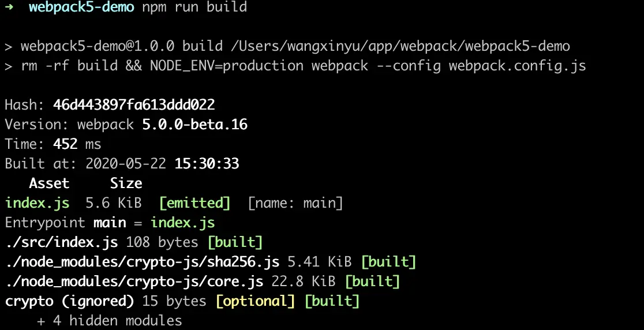
Task: Click webpack.config.js in the script line
Action: [517, 66]
